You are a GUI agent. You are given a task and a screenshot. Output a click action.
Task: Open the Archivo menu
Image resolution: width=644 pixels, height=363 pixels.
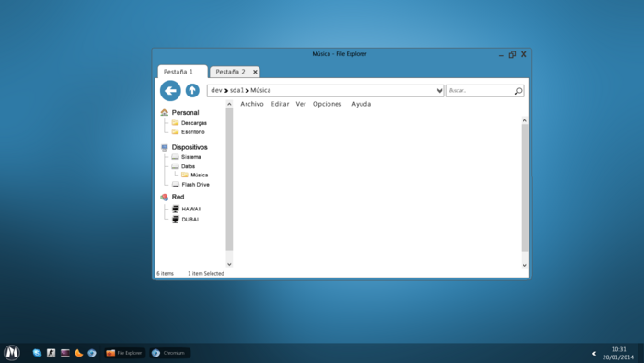tap(252, 104)
